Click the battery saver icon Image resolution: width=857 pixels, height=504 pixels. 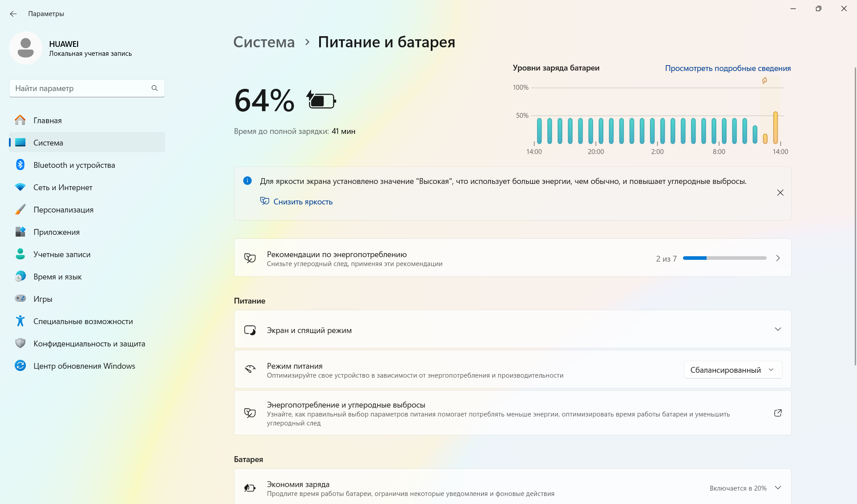click(250, 488)
